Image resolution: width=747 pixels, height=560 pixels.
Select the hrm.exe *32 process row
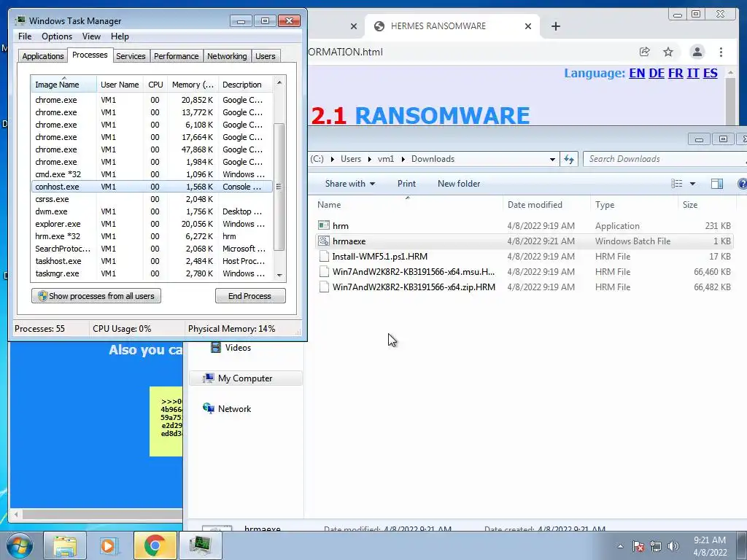(x=152, y=236)
